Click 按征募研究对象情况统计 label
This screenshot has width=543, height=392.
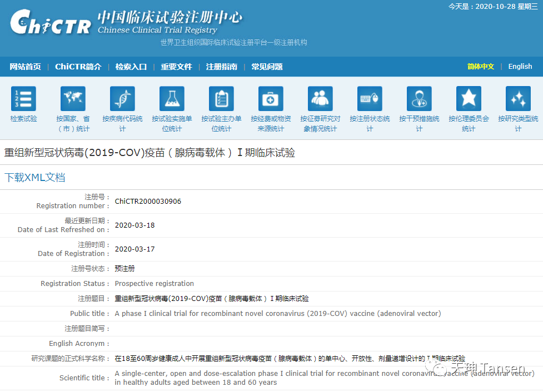coord(320,124)
